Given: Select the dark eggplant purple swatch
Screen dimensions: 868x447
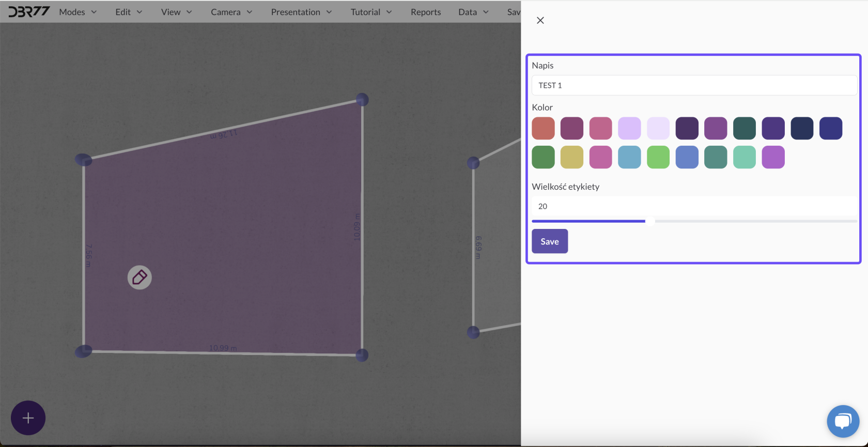Looking at the screenshot, I should [x=687, y=128].
